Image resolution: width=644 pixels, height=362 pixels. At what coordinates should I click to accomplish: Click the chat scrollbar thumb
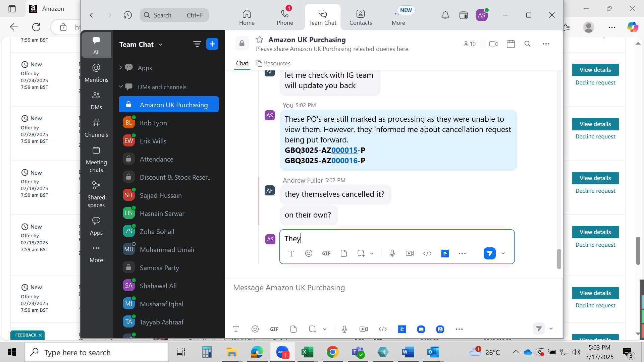pos(559,259)
